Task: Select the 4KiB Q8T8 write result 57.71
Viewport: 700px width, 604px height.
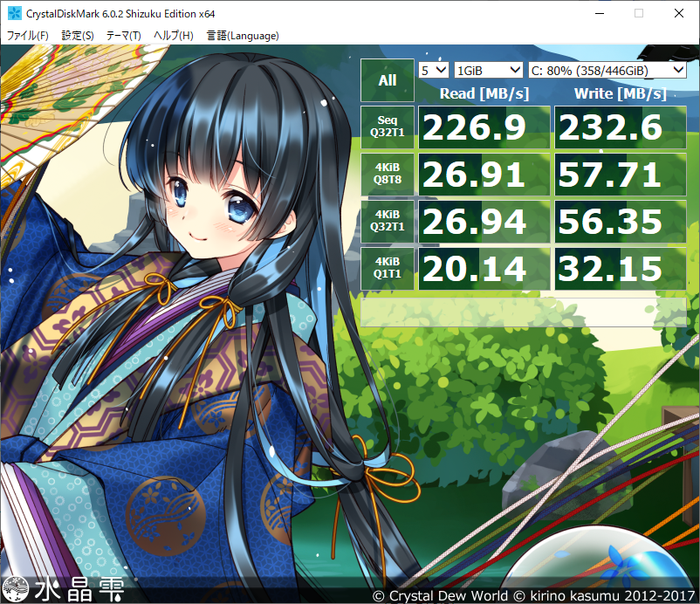Action: click(x=620, y=175)
